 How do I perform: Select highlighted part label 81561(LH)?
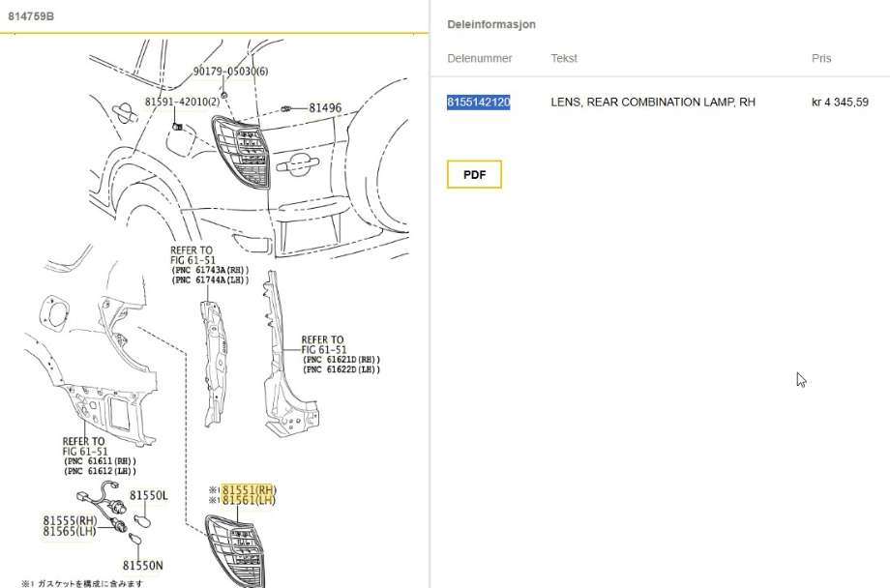(x=249, y=500)
